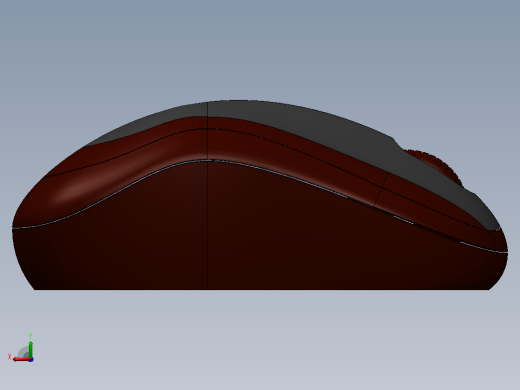Click the XYZ orientation triad

tap(21, 348)
